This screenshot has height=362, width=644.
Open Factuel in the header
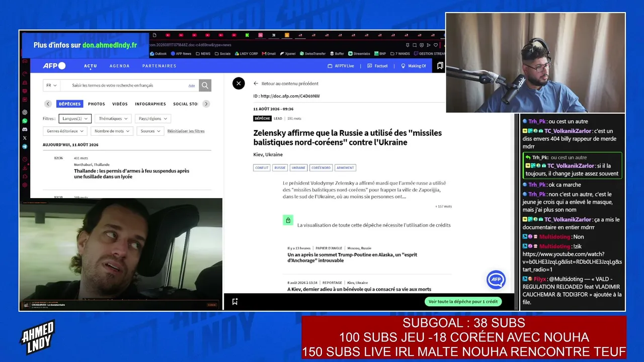pyautogui.click(x=378, y=66)
